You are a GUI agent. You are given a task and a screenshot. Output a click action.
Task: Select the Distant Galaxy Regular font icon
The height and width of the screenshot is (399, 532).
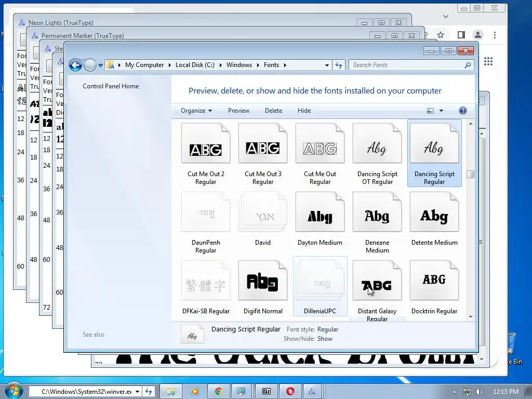point(377,281)
